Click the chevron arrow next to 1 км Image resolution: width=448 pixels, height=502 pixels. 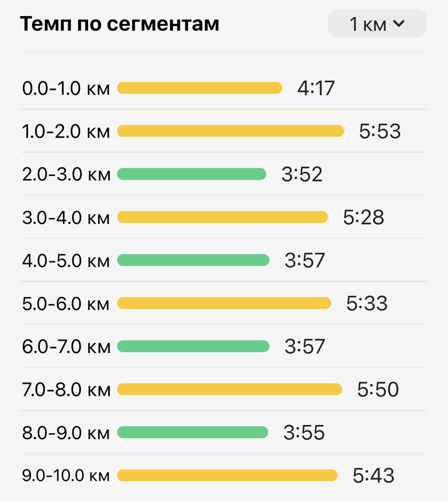[x=399, y=23]
